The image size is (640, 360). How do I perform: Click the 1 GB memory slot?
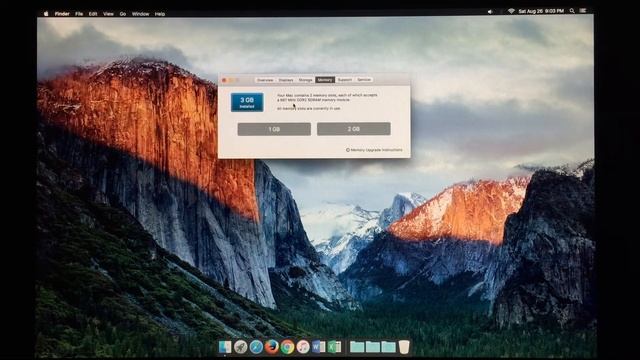(274, 129)
